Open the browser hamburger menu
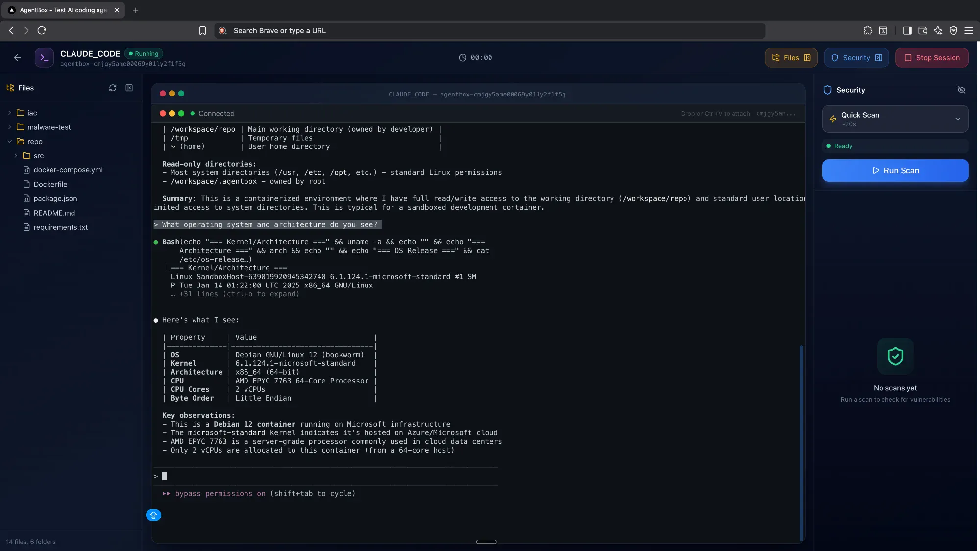 coord(969,30)
